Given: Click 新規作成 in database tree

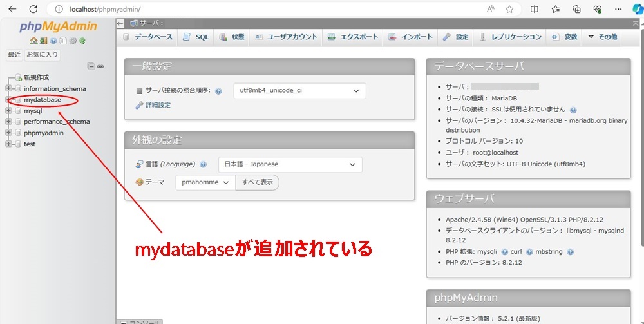Looking at the screenshot, I should [x=36, y=77].
